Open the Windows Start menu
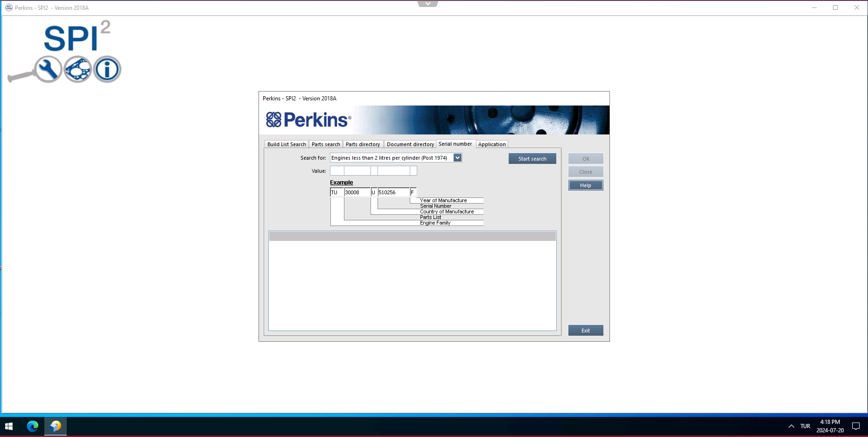 (9, 426)
